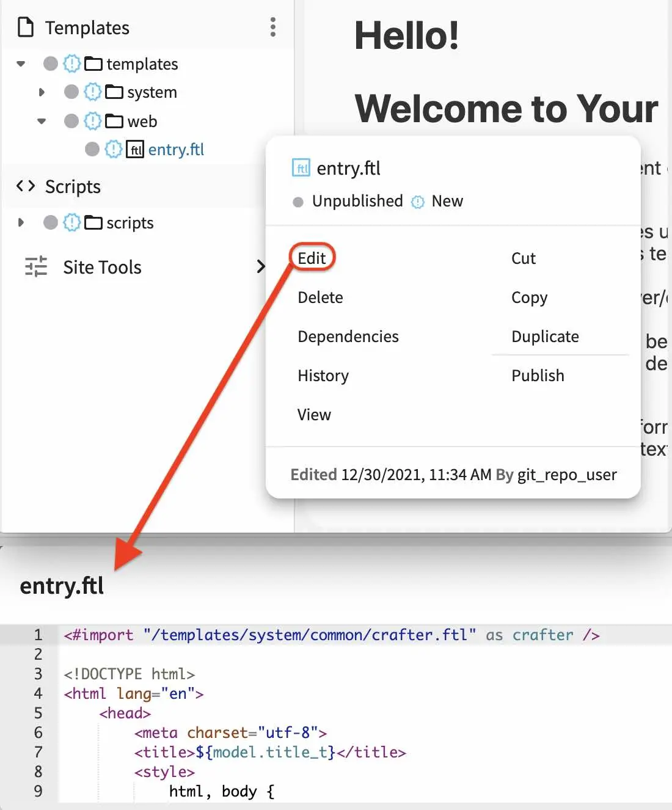Click the templates folder icon
672x810 pixels.
93,64
